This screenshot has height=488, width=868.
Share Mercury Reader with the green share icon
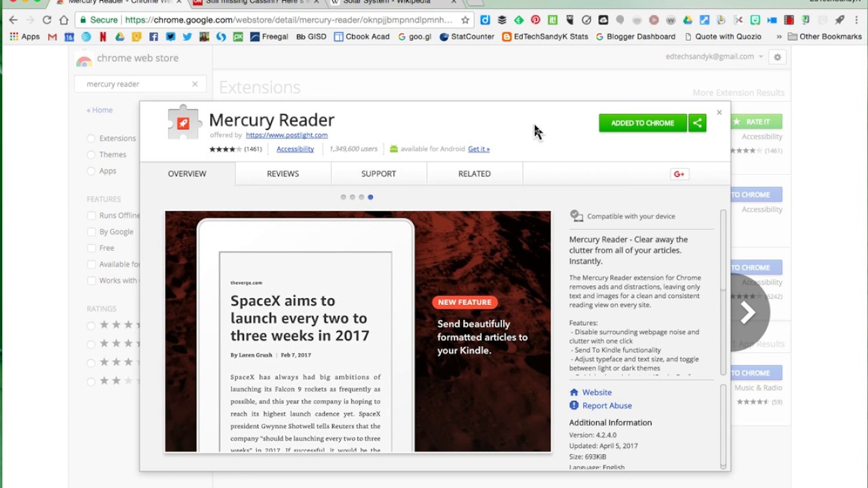tap(697, 123)
